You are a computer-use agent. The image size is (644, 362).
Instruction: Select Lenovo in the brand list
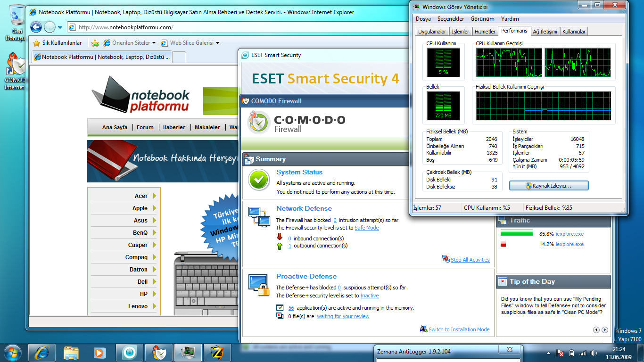pyautogui.click(x=138, y=306)
